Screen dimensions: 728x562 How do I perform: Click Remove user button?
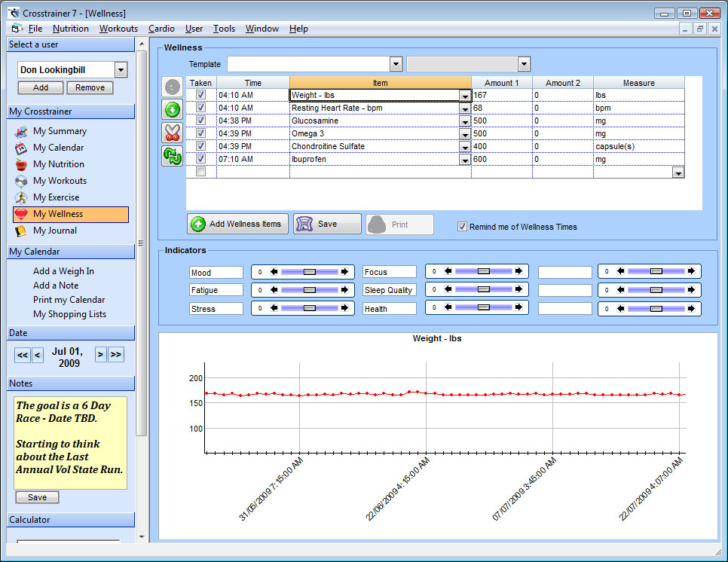[x=90, y=87]
